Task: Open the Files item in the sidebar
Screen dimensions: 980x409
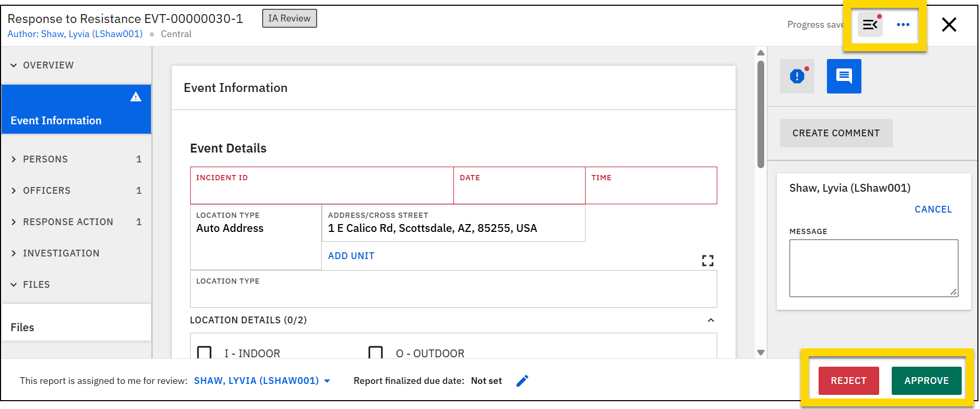Action: (22, 328)
